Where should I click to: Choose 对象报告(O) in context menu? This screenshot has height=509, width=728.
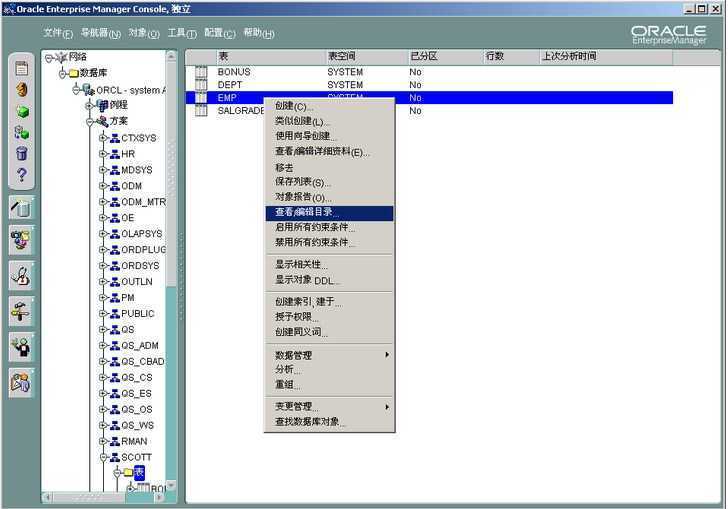[329, 197]
